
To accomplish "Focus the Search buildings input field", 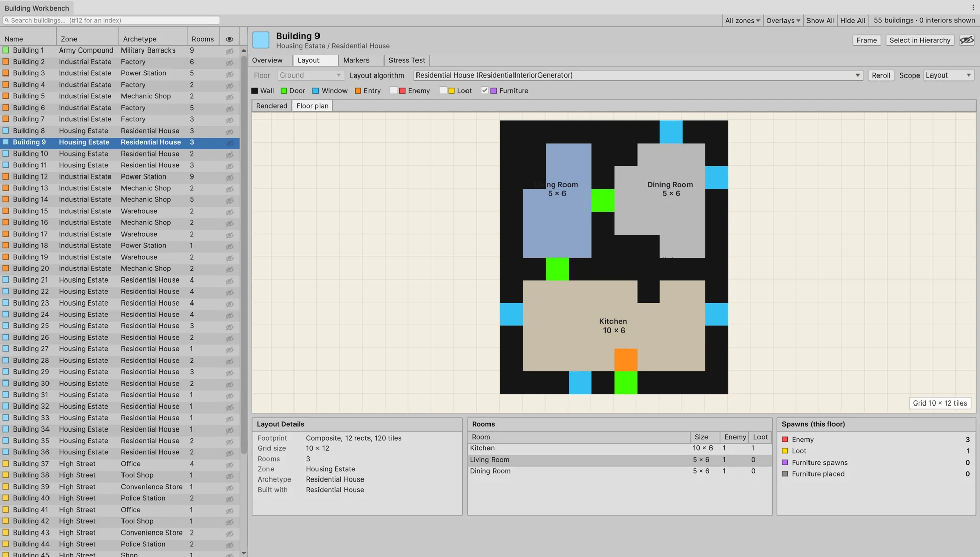I will pyautogui.click(x=111, y=20).
